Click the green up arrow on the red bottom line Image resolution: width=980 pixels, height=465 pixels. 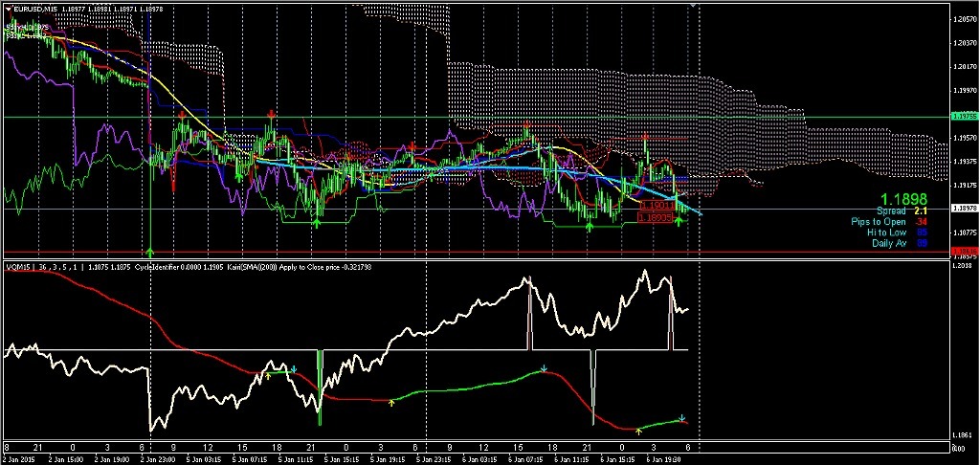click(150, 252)
